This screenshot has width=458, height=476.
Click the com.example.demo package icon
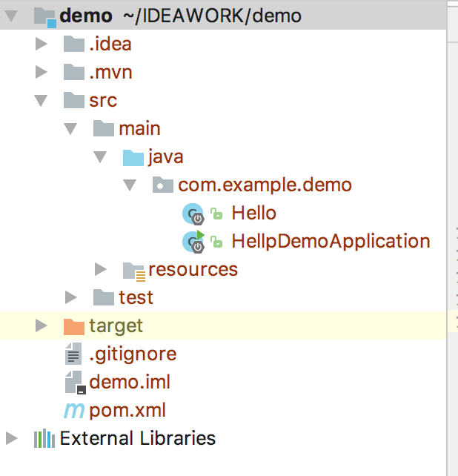click(163, 185)
